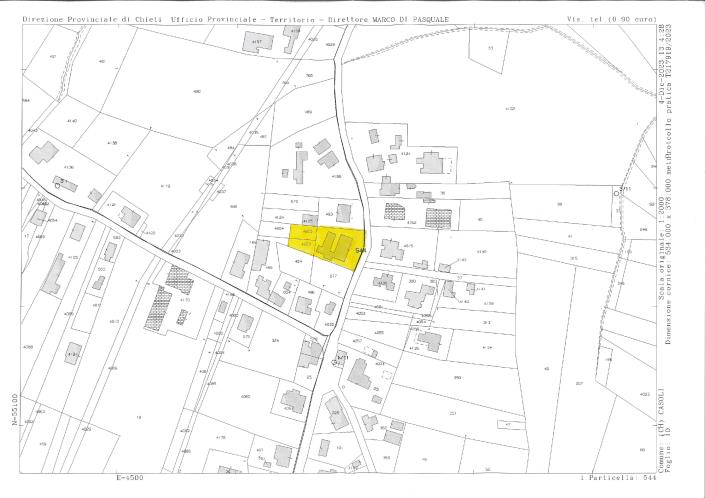The image size is (705, 498).
Task: Click the parcel labeled 4141
Action: click(405, 154)
